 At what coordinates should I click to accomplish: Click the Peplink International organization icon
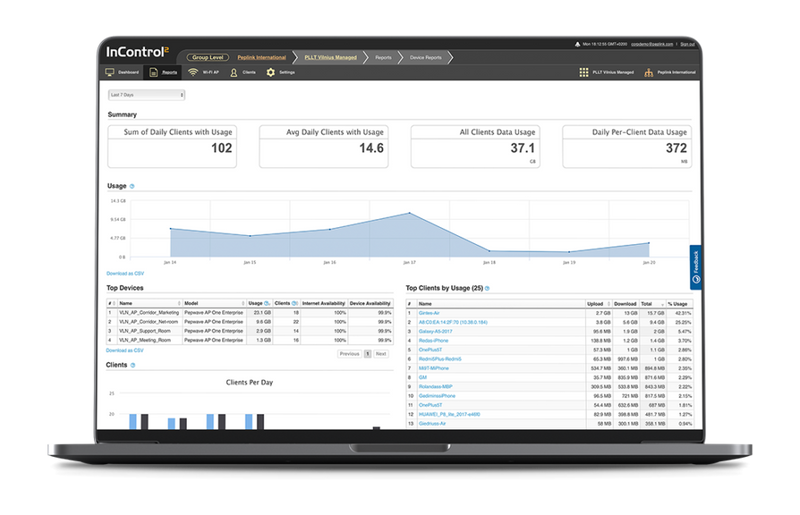click(x=648, y=72)
